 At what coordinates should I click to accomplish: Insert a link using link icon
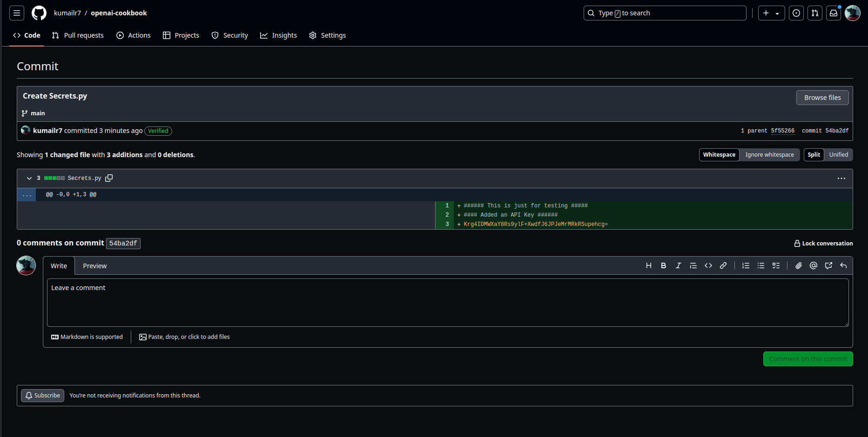point(723,265)
